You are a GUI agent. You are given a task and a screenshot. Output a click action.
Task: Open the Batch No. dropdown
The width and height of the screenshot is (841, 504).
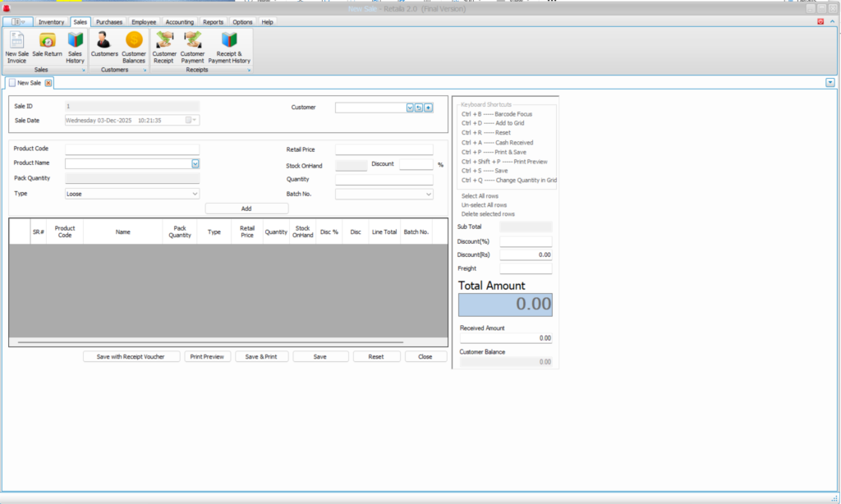pos(428,194)
